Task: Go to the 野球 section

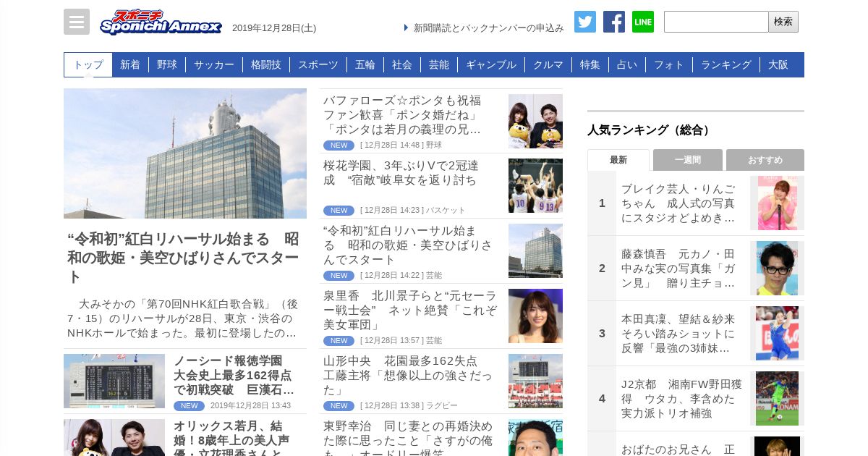Action: point(167,64)
